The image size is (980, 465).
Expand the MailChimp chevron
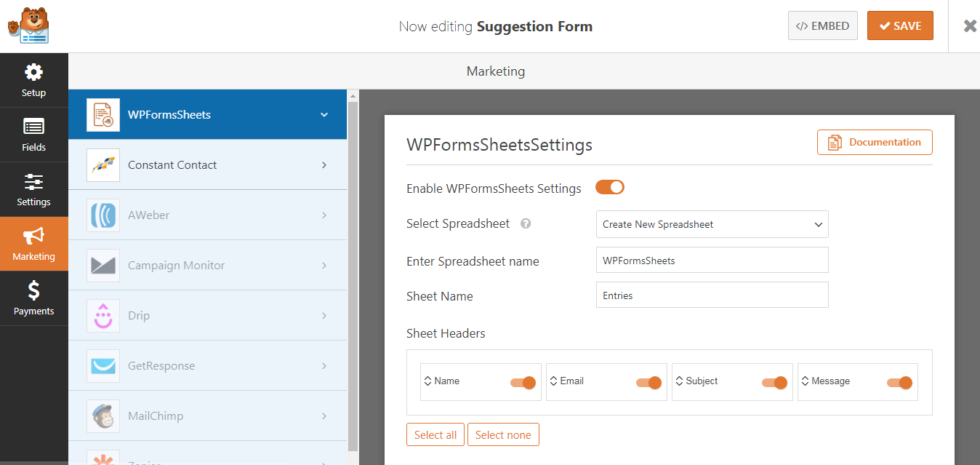(324, 416)
